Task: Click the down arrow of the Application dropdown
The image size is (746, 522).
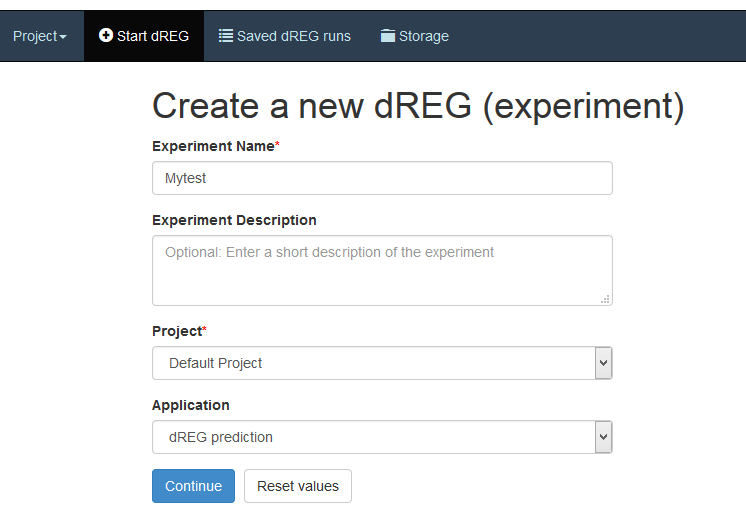Action: coord(603,437)
